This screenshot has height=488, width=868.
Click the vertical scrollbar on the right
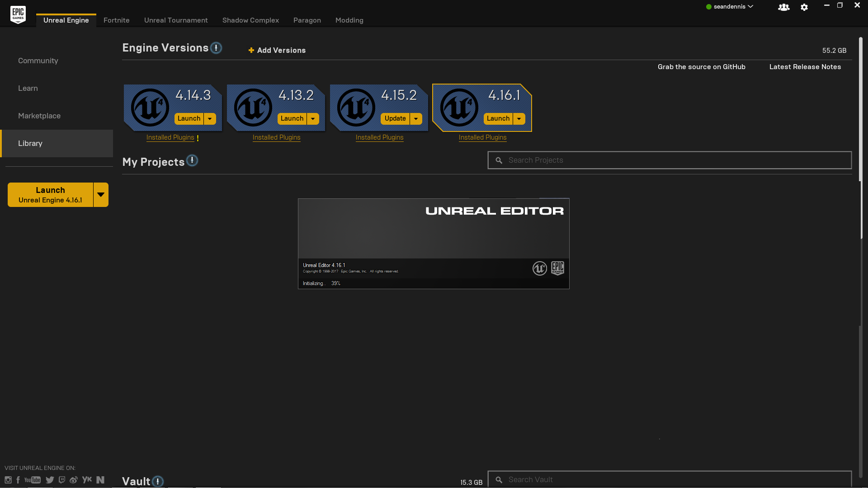(861, 138)
